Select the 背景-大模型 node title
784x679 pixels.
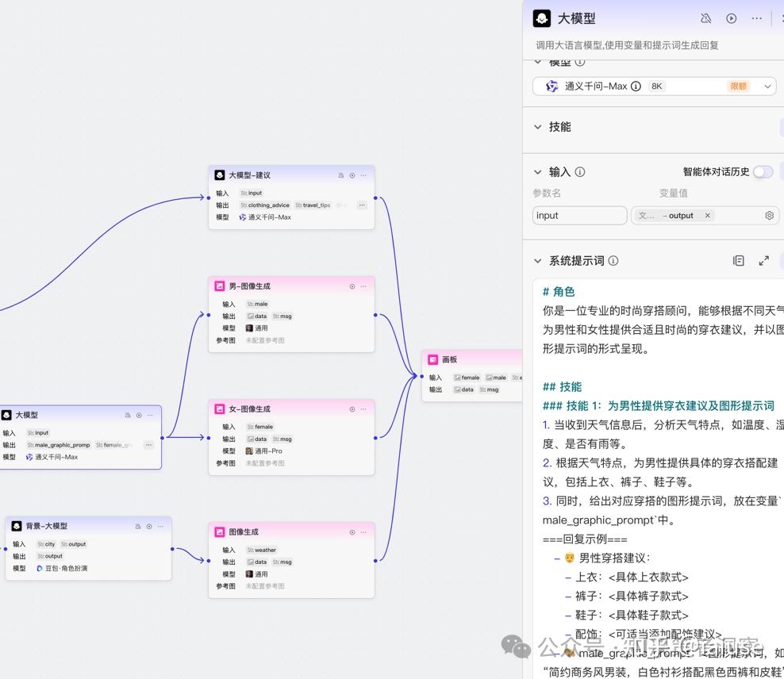pyautogui.click(x=47, y=526)
